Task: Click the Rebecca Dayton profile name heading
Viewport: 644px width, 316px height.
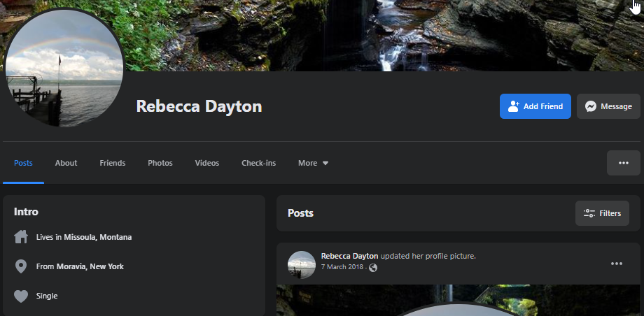Action: pos(199,106)
